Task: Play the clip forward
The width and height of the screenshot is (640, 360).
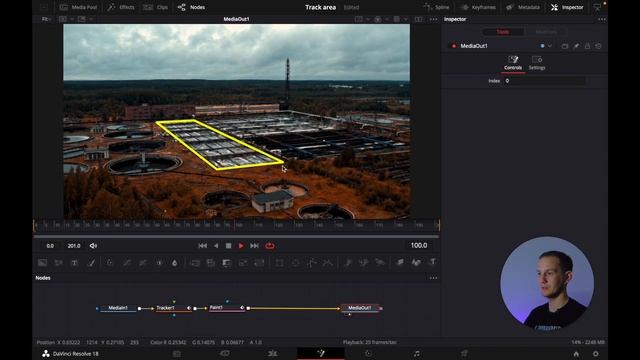Action: 241,246
